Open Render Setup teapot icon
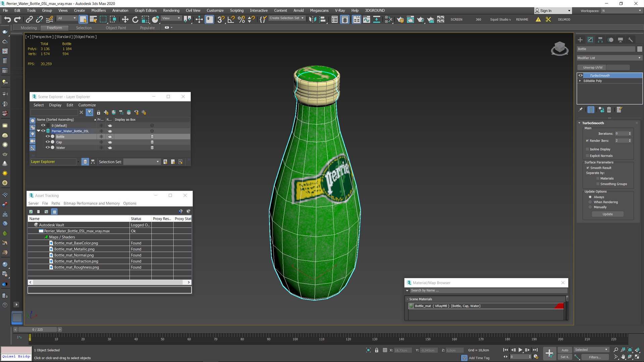The height and width of the screenshot is (362, 644). point(400,19)
